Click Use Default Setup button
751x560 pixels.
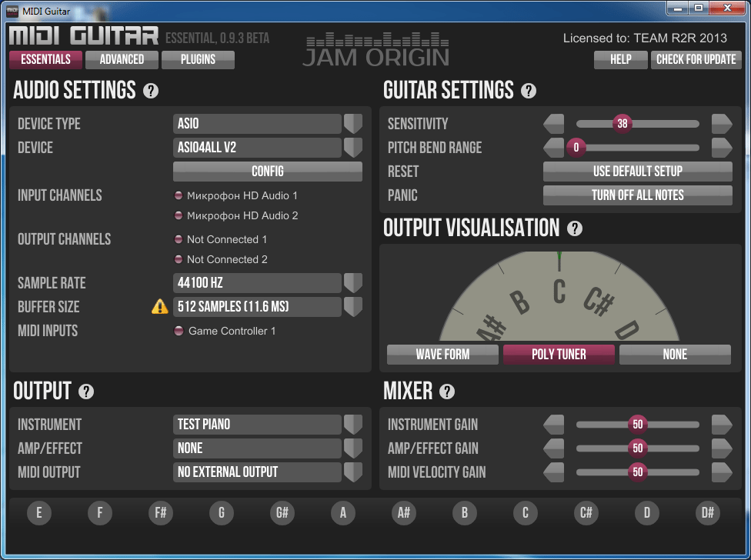[x=637, y=172]
